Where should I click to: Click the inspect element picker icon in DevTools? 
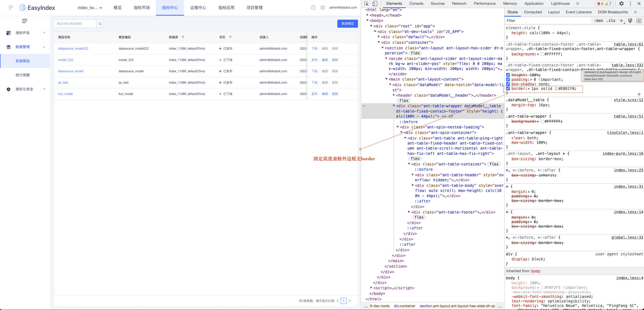tap(367, 4)
